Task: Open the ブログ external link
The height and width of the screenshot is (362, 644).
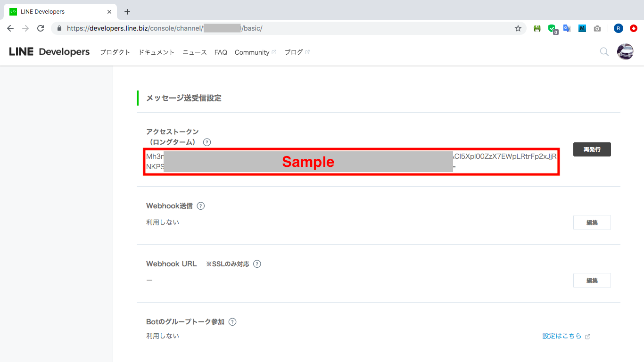Action: (x=297, y=52)
